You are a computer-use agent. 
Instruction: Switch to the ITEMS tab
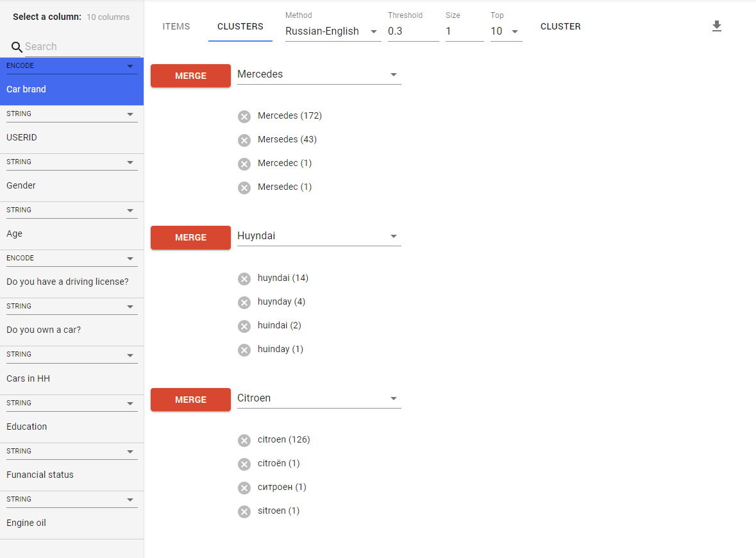pyautogui.click(x=176, y=26)
